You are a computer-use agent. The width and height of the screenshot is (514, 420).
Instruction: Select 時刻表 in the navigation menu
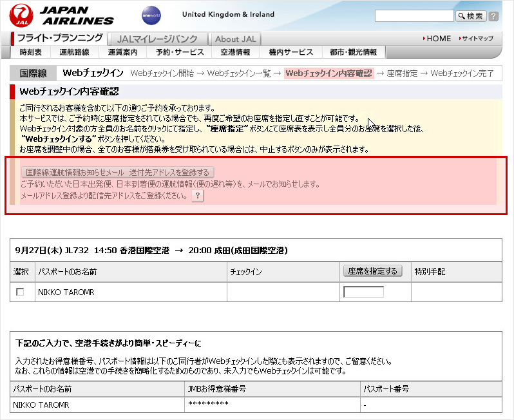[x=31, y=52]
